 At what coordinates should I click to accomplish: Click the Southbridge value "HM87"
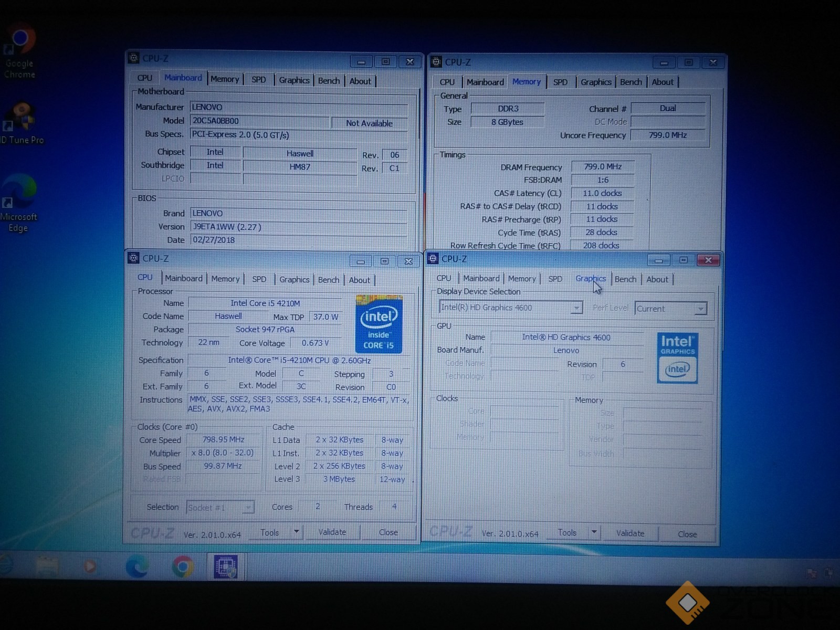(300, 167)
